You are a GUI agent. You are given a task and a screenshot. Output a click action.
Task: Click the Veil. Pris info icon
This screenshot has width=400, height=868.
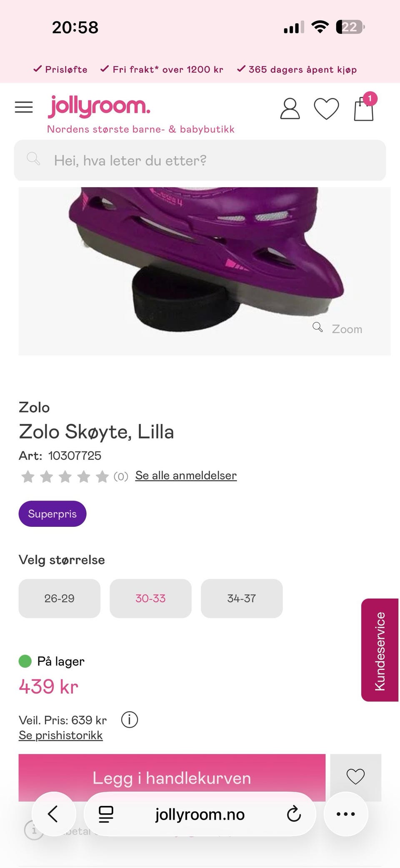[x=129, y=720]
